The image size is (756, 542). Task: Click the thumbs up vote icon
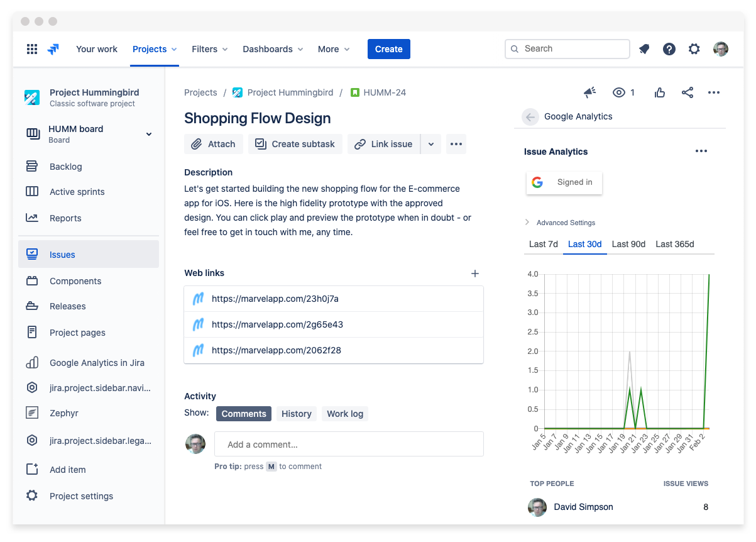pyautogui.click(x=660, y=92)
